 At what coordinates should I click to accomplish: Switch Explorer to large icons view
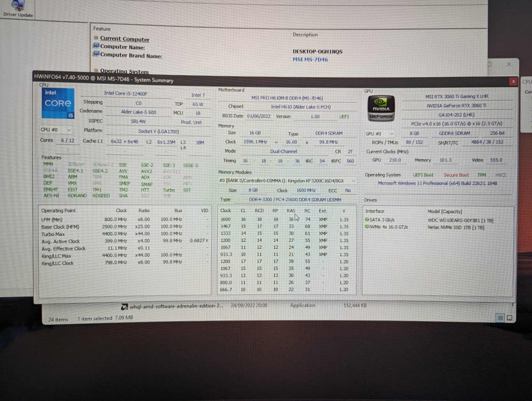pyautogui.click(x=510, y=318)
